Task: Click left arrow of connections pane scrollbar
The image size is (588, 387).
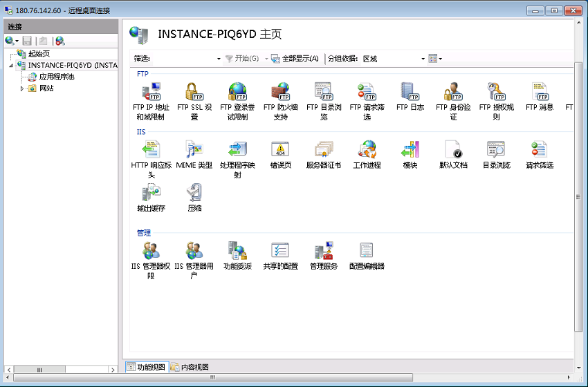Action: pyautogui.click(x=8, y=370)
